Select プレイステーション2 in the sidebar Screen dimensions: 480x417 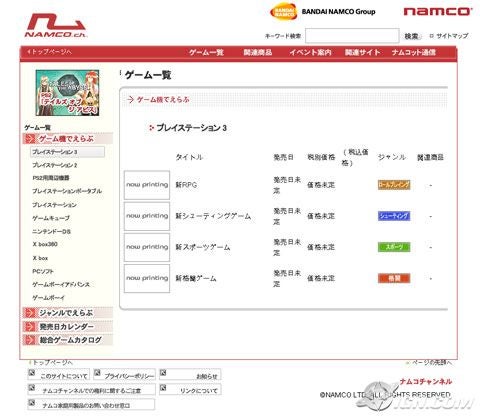pyautogui.click(x=55, y=165)
